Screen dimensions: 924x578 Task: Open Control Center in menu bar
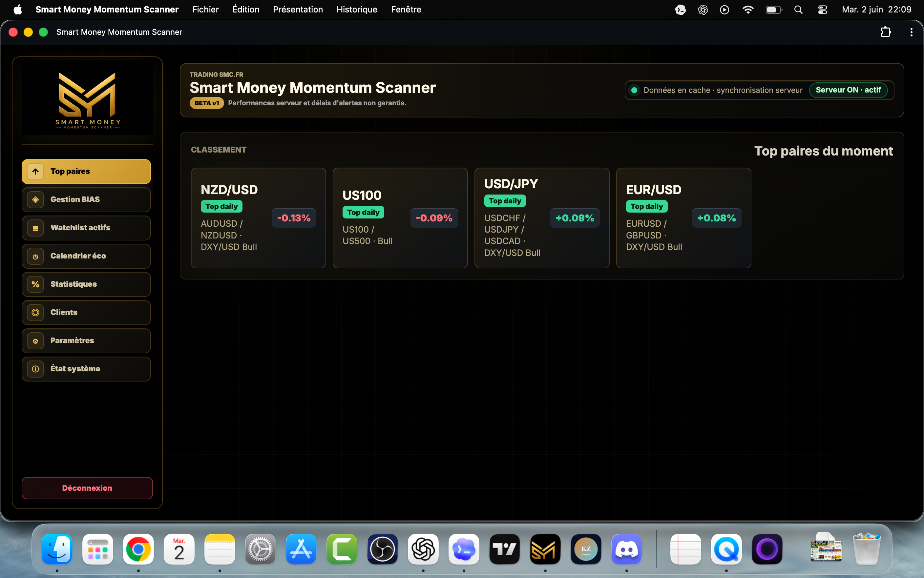pos(822,10)
